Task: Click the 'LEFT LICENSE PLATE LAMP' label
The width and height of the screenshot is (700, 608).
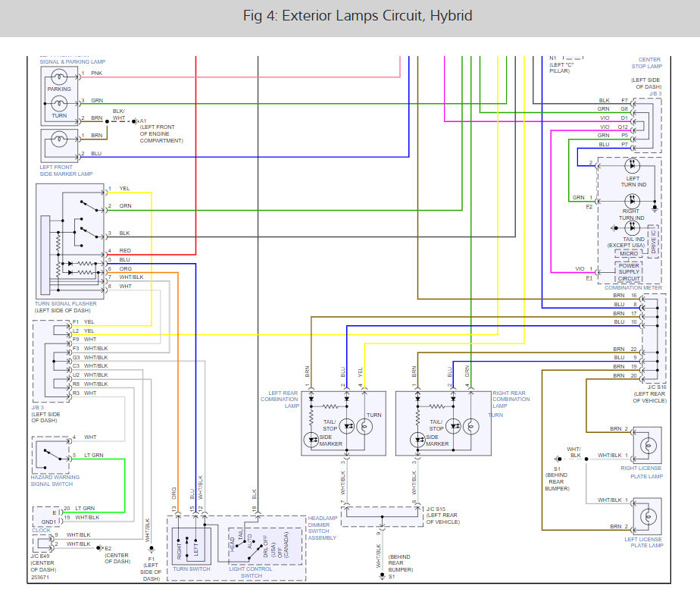Action: pos(644,542)
